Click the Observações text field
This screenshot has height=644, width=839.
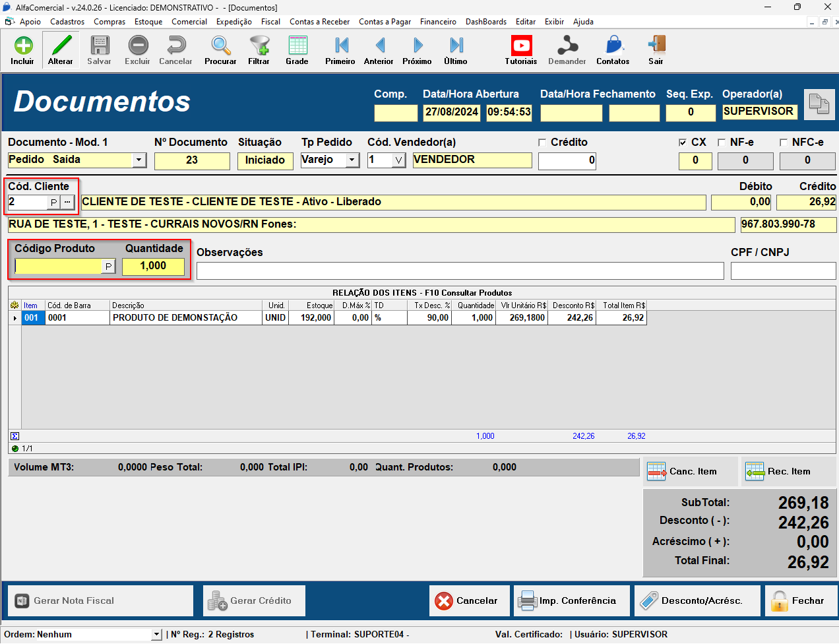point(460,271)
